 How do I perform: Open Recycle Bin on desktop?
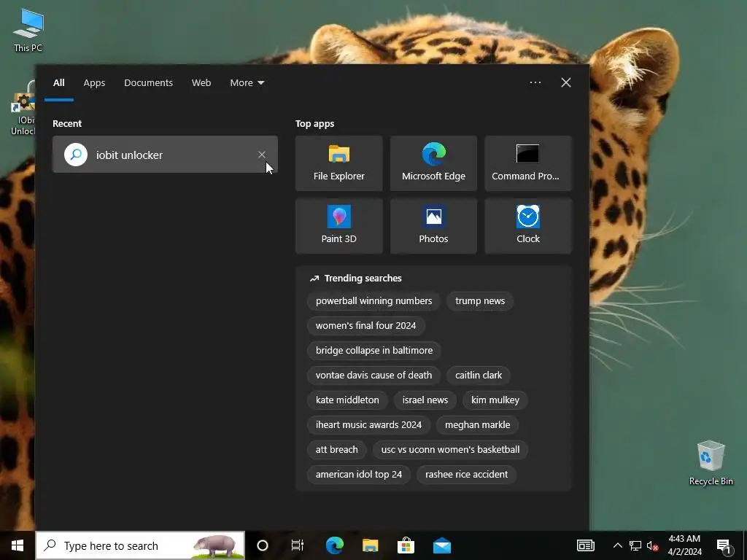(711, 462)
